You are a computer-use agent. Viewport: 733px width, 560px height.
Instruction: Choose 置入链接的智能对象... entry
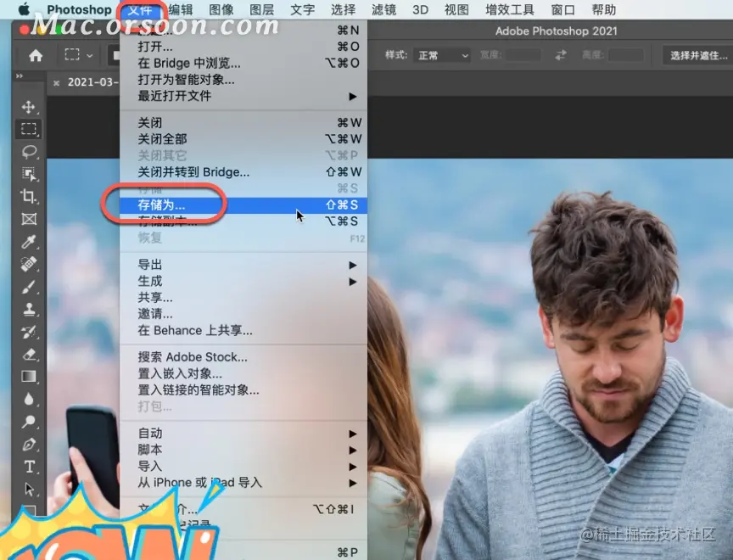pyautogui.click(x=243, y=389)
